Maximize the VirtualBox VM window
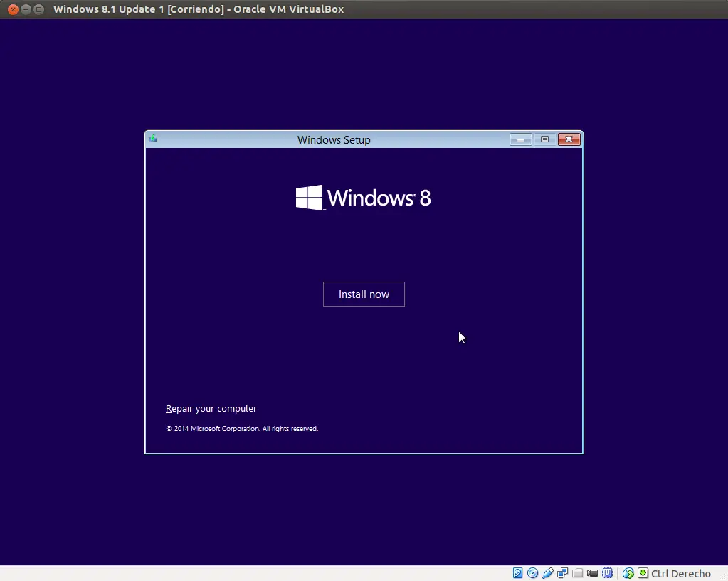Screen dimensions: 728x581 (39, 9)
